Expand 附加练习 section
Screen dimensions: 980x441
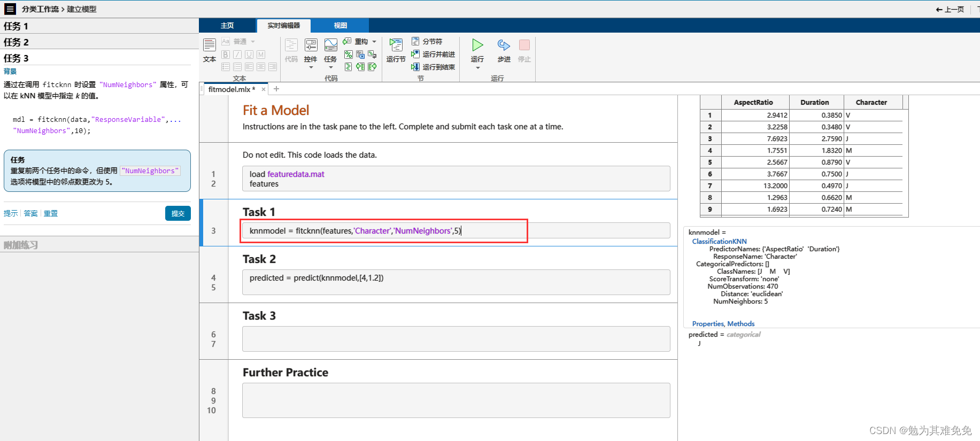click(99, 245)
